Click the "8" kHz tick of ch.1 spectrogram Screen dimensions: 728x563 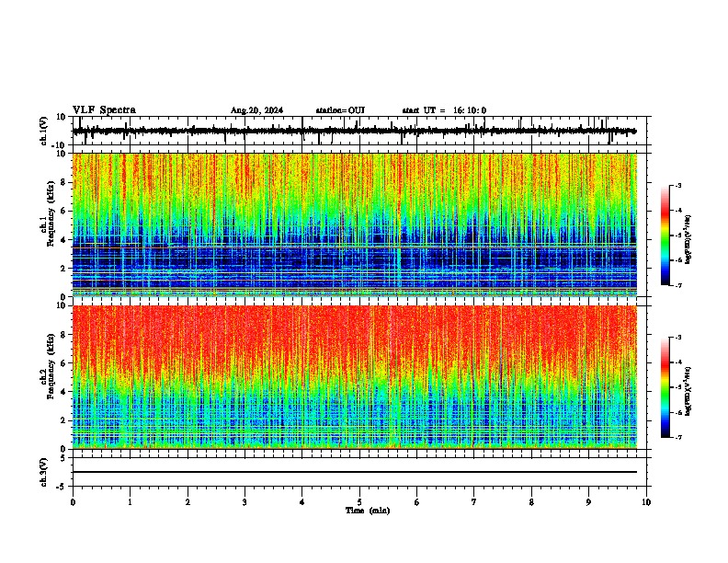(64, 182)
